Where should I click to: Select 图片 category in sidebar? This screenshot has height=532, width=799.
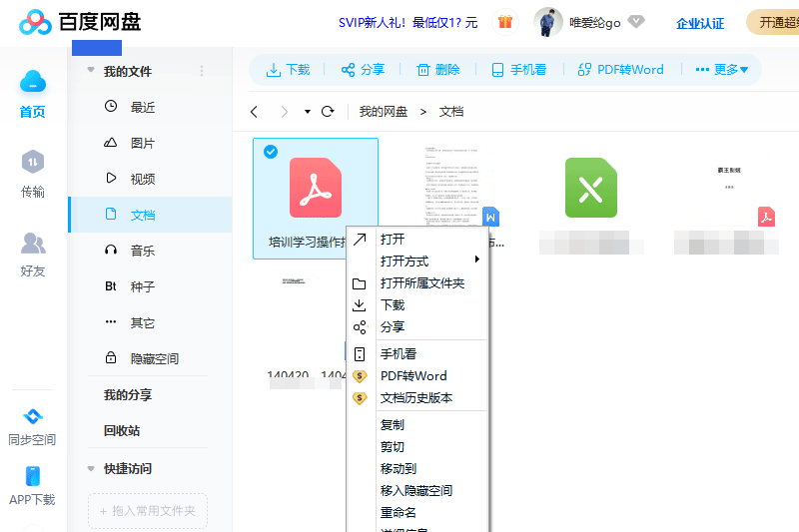(151, 143)
